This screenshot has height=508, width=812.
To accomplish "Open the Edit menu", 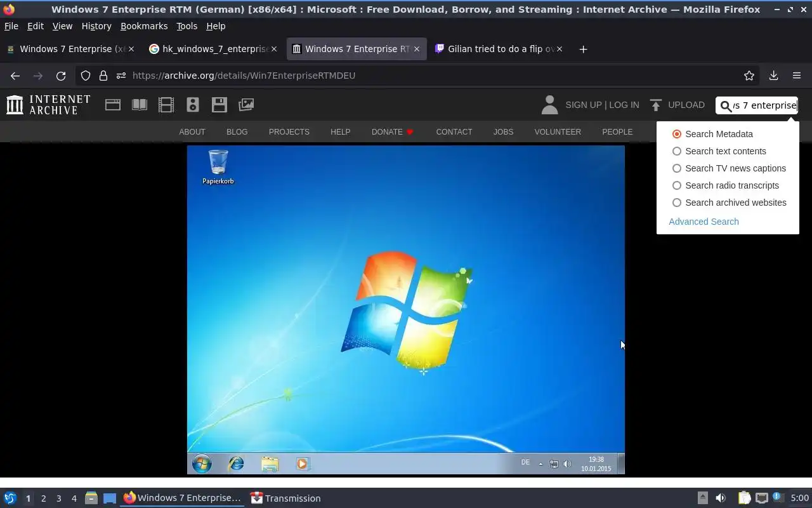I will (x=36, y=26).
